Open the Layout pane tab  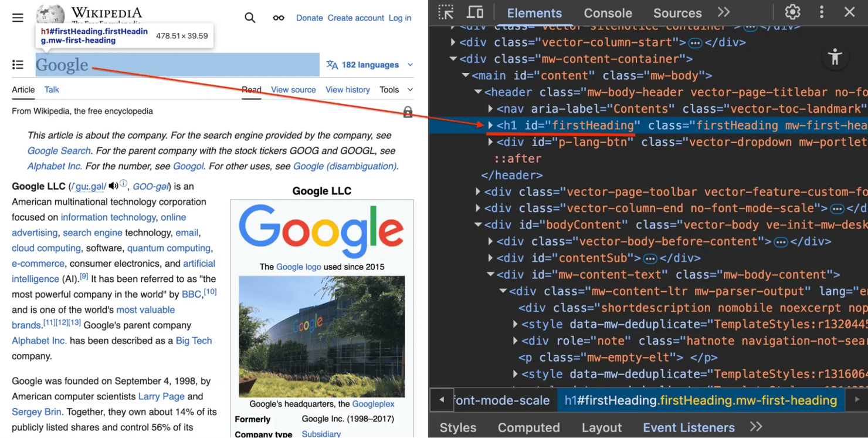pyautogui.click(x=602, y=427)
